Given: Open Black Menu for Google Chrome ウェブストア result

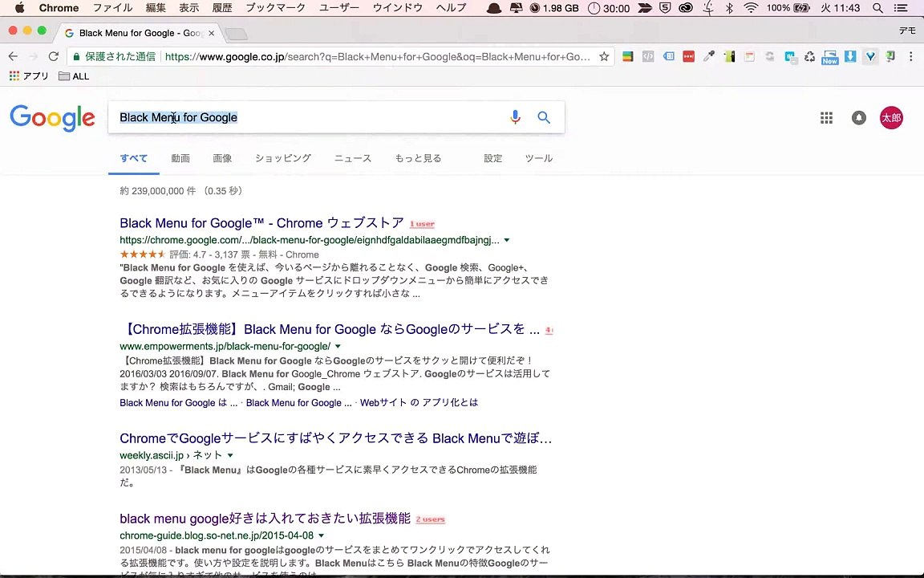Looking at the screenshot, I should pos(261,223).
